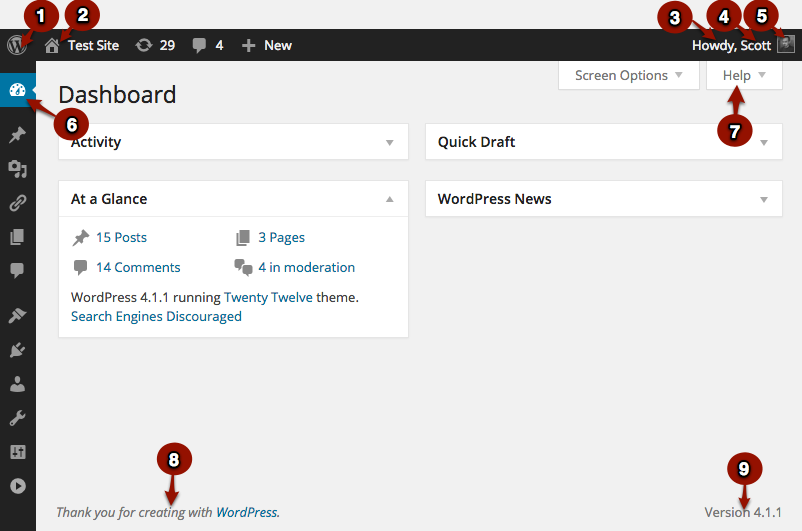Open Posts via the pushpin sidebar icon
The width and height of the screenshot is (802, 531).
pyautogui.click(x=17, y=135)
